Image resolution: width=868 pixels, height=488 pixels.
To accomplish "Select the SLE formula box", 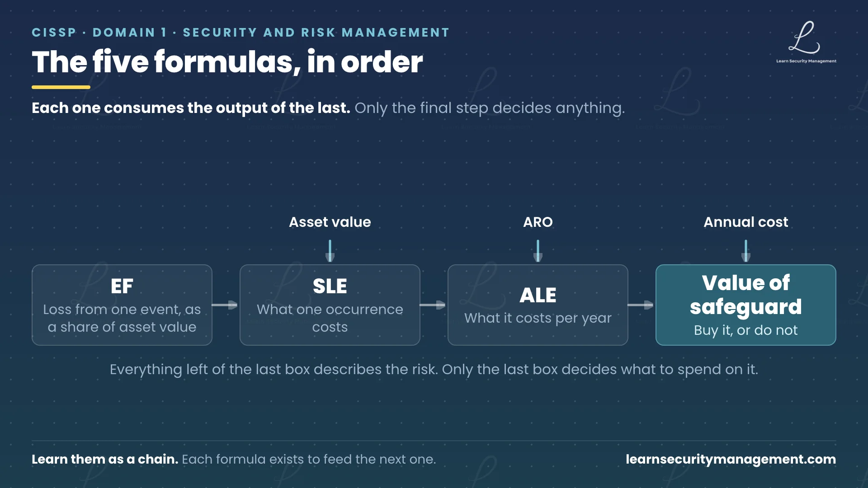I will [x=330, y=305].
